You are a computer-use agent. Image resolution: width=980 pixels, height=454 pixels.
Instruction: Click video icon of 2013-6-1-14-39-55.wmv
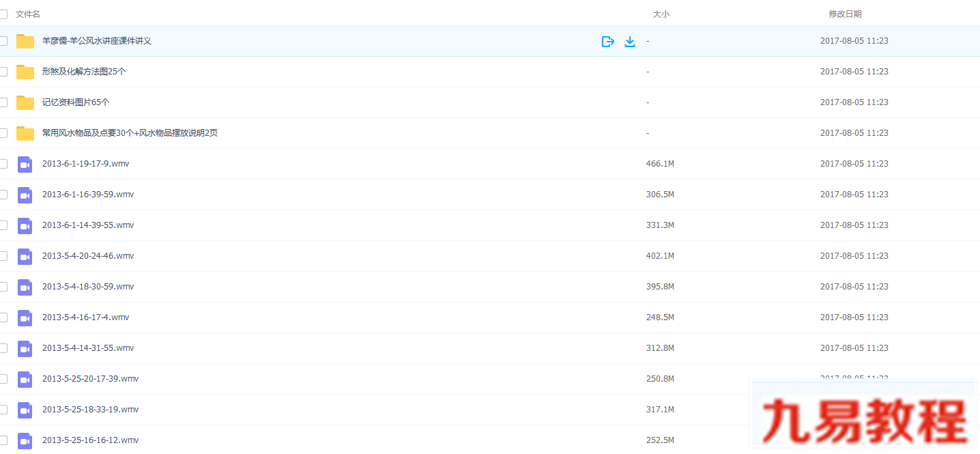[25, 225]
